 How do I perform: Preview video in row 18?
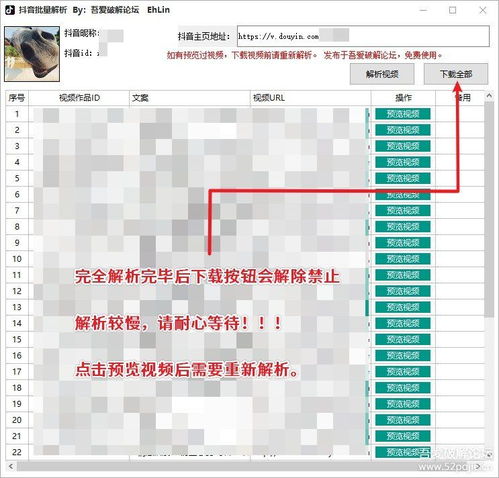(403, 388)
